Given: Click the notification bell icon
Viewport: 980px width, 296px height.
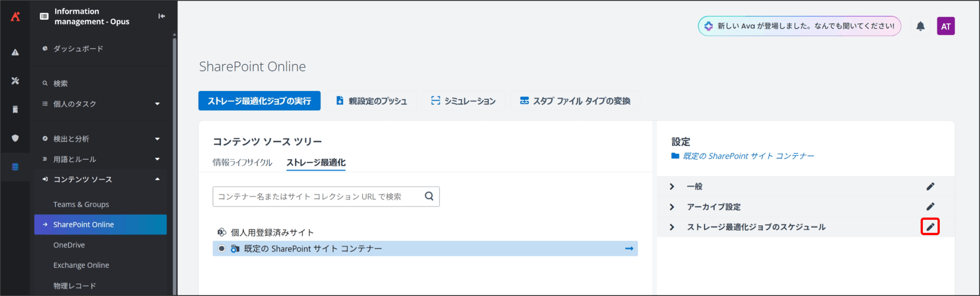Looking at the screenshot, I should tap(920, 26).
